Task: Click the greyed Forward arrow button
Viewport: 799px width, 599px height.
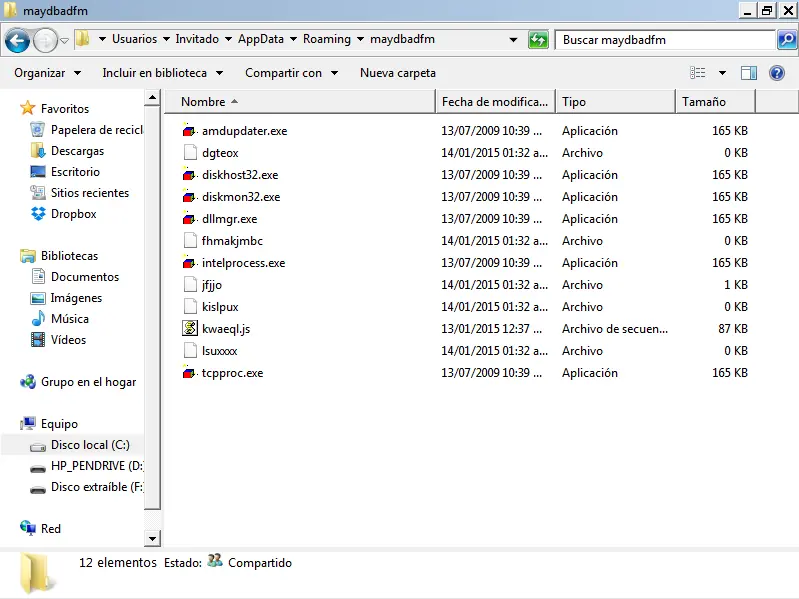Action: tap(45, 40)
